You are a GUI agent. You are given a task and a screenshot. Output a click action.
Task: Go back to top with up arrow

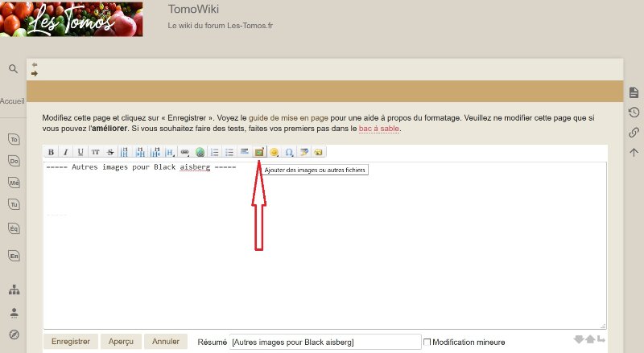[x=634, y=152]
